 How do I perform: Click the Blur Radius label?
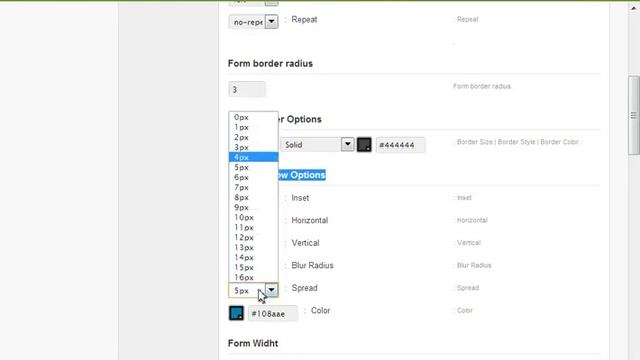312,265
